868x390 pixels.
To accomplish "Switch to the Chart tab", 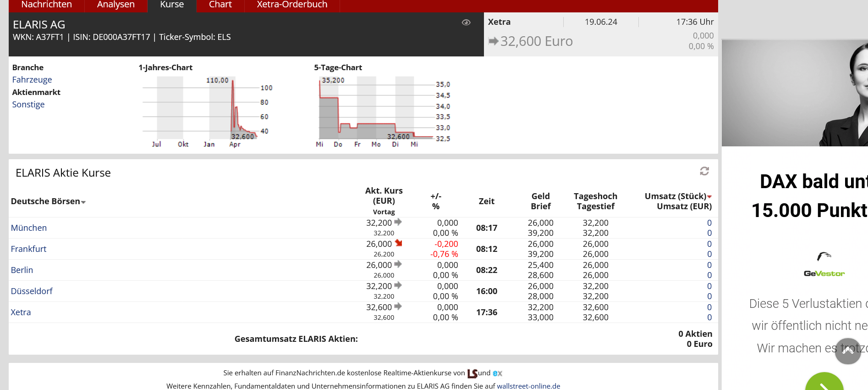I will [220, 5].
